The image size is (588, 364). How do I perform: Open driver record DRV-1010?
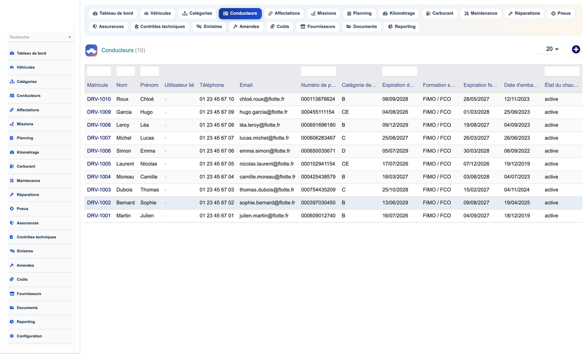[99, 99]
